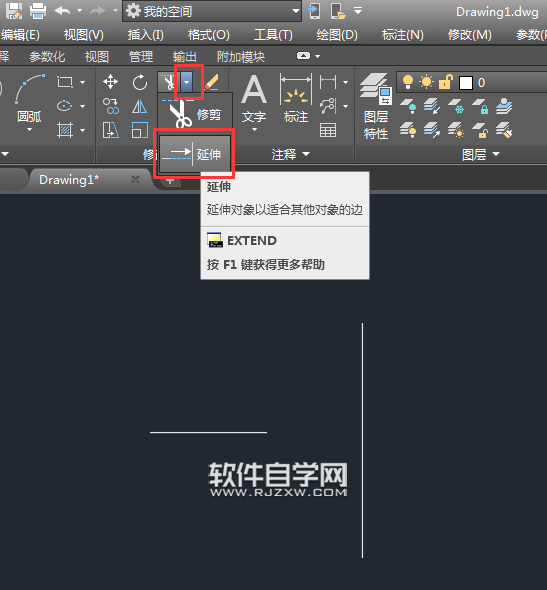This screenshot has height=590, width=547.
Task: Select the Move tool
Action: click(x=110, y=82)
